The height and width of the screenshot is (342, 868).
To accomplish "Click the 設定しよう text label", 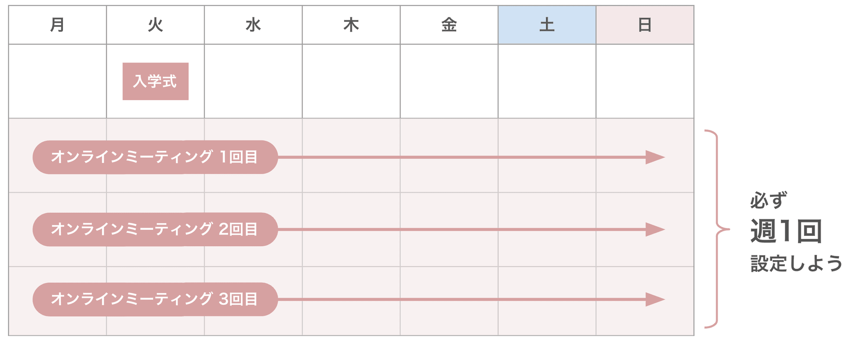I will point(796,264).
